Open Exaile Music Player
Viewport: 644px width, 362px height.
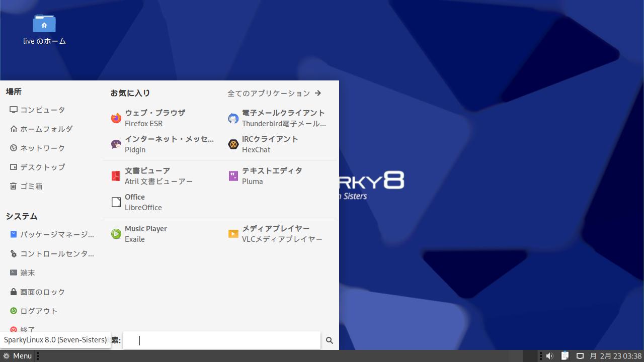click(x=146, y=234)
